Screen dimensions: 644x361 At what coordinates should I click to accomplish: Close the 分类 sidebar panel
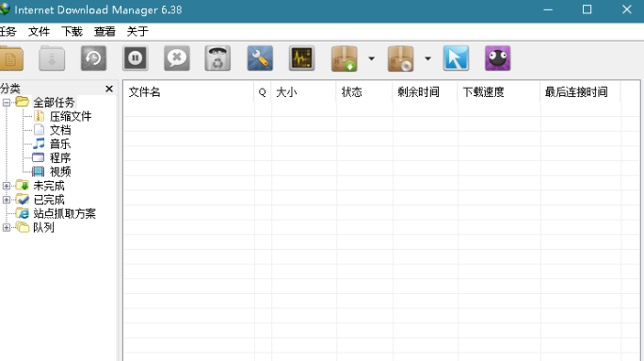click(109, 89)
